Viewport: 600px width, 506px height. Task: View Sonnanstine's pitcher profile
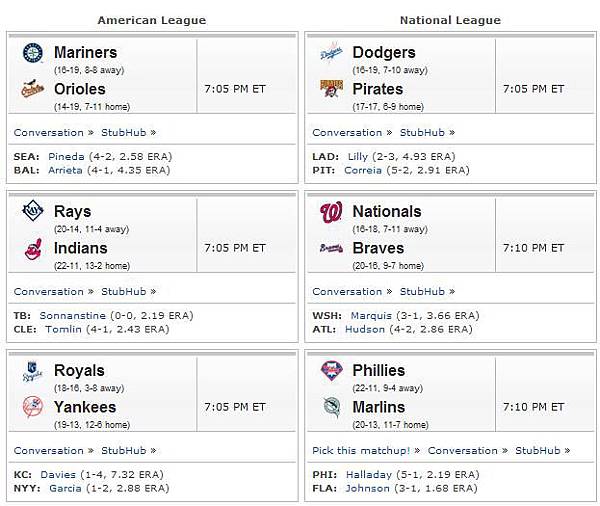pos(73,316)
